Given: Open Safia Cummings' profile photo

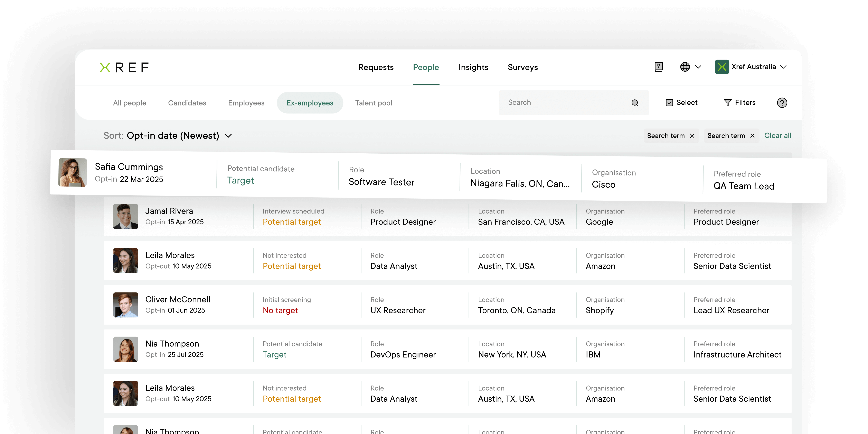Looking at the screenshot, I should tap(73, 172).
